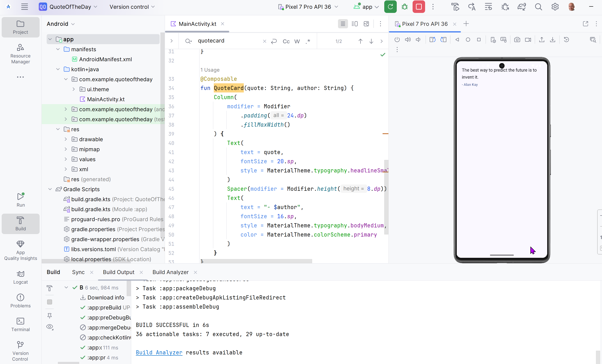
Task: Click the quotecard search input field
Action: [x=227, y=41]
